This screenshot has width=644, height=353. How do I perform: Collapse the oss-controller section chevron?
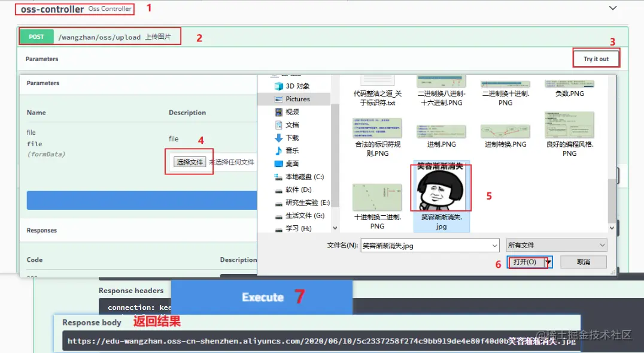[612, 8]
